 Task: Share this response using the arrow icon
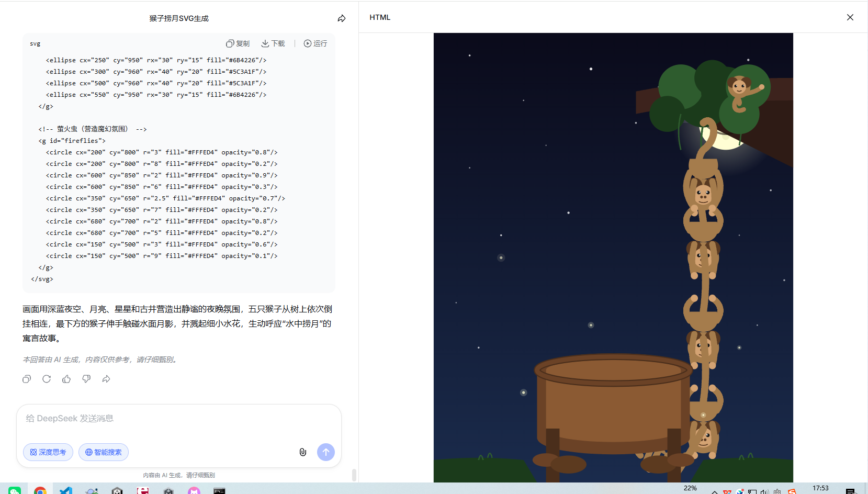tap(106, 379)
